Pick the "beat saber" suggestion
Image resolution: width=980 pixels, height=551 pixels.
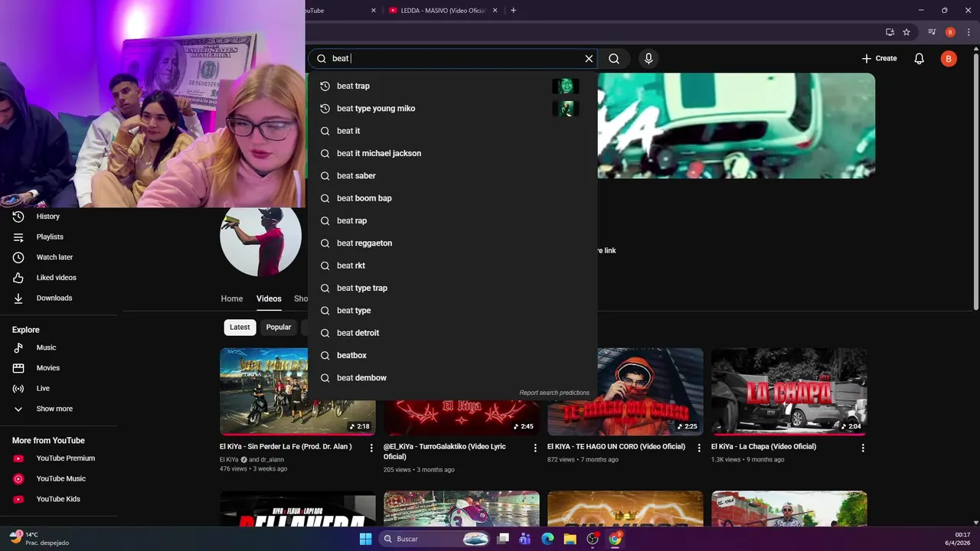(452, 176)
